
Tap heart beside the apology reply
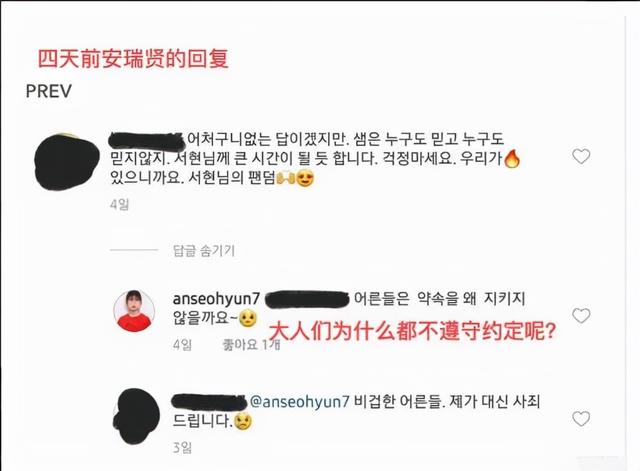[581, 419]
